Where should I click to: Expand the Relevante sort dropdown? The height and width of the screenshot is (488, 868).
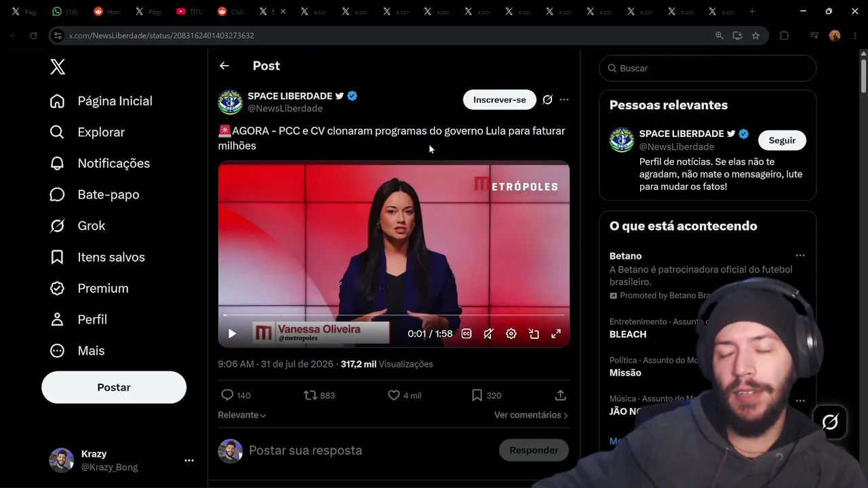[242, 415]
